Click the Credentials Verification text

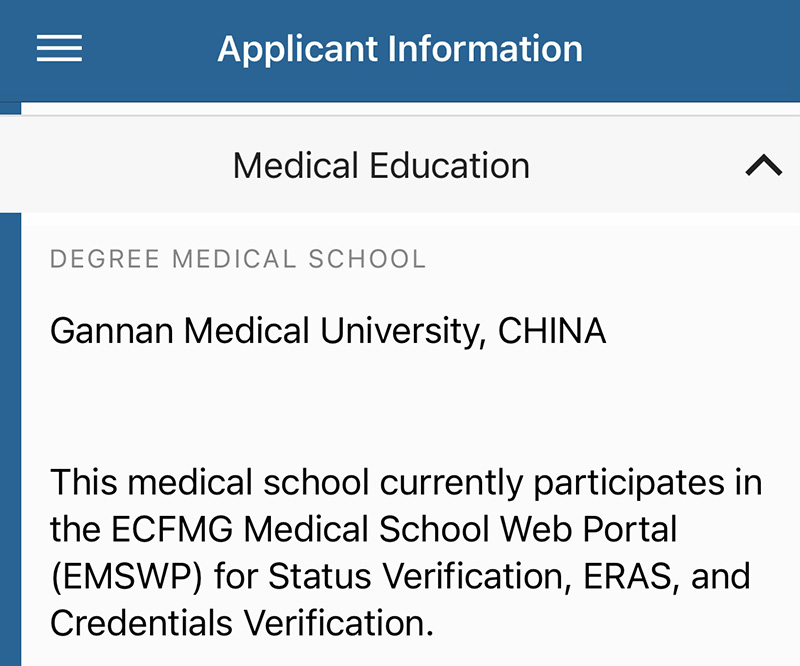pyautogui.click(x=241, y=623)
